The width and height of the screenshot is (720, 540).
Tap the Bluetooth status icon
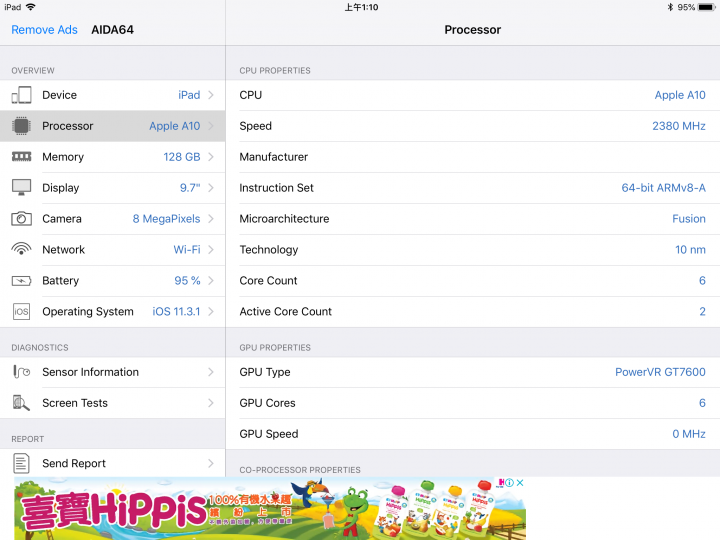pos(670,7)
